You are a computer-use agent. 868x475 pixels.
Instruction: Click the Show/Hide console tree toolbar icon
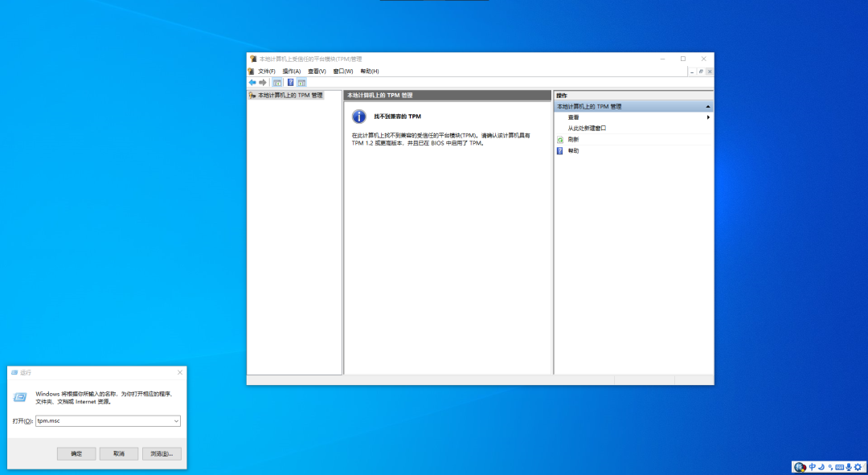tap(277, 82)
